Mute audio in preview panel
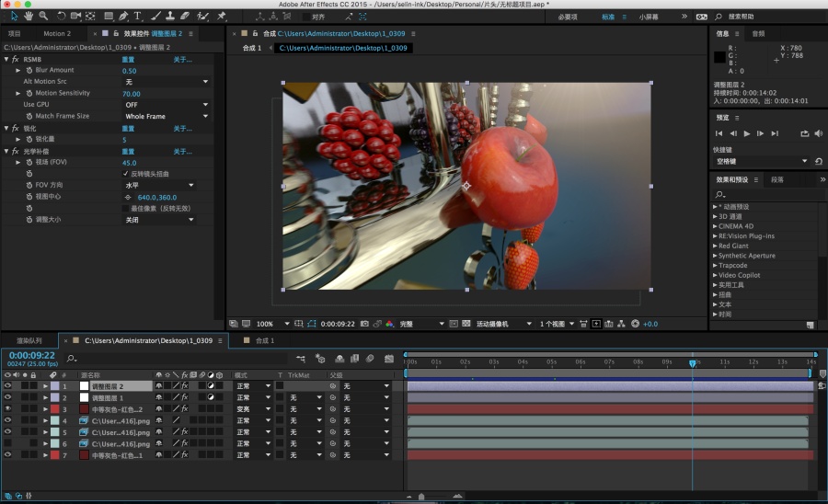The height and width of the screenshot is (504, 828). coord(819,133)
